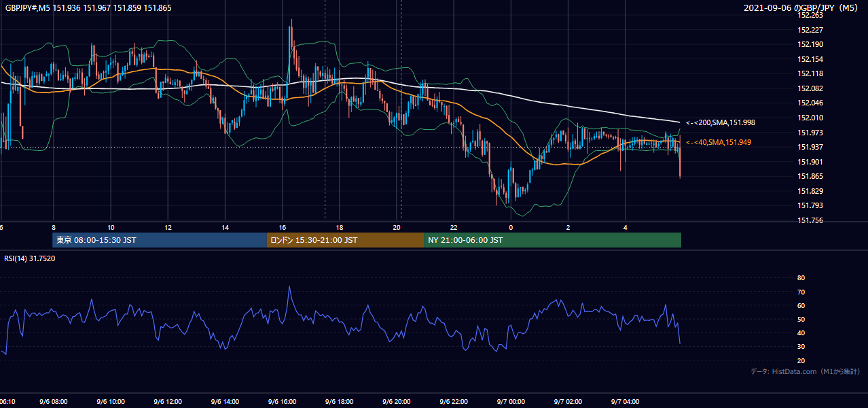Screen dimensions: 868x408
Task: Click the 9/6 20:00 time label
Action: click(397, 402)
